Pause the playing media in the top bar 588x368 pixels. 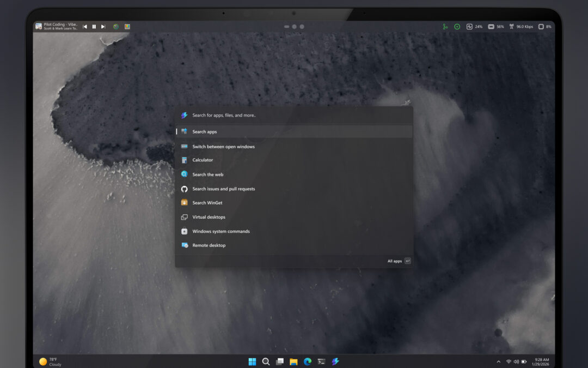coord(94,26)
